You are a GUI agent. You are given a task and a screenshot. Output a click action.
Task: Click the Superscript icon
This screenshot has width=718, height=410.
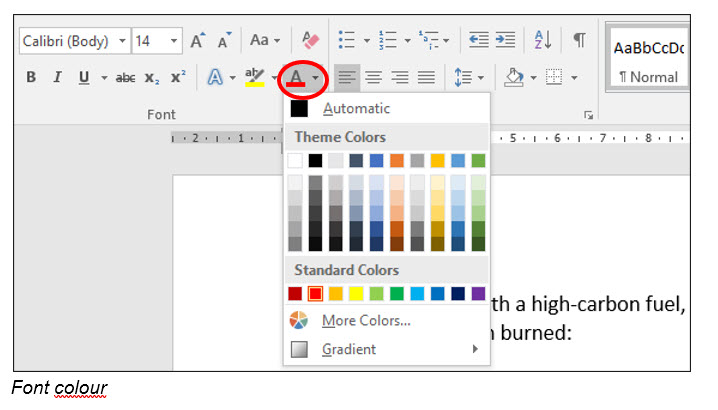coord(178,77)
